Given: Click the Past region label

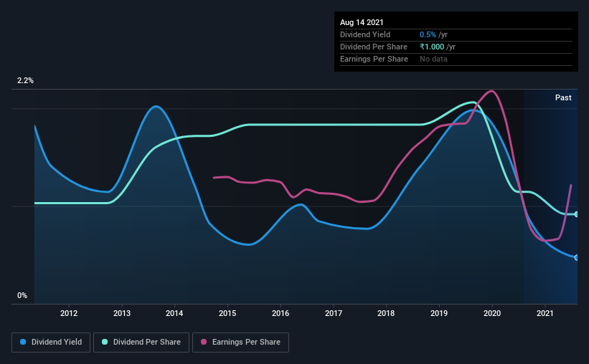Looking at the screenshot, I should click(563, 97).
